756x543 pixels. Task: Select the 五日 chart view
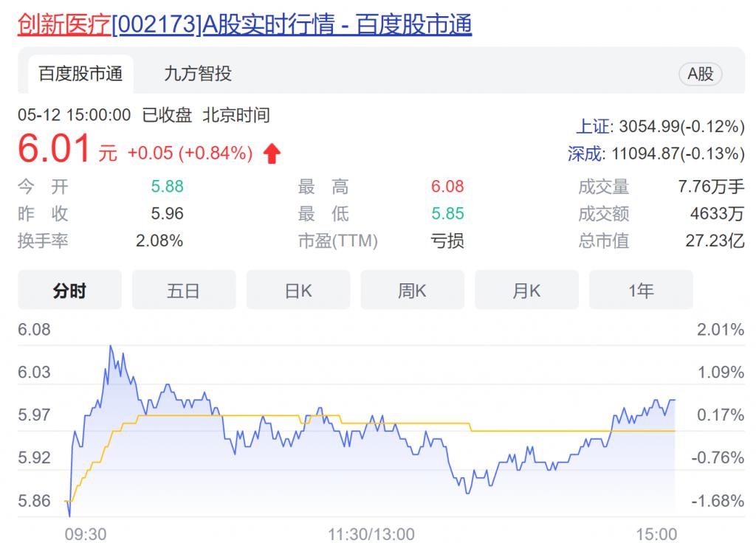[x=184, y=290]
